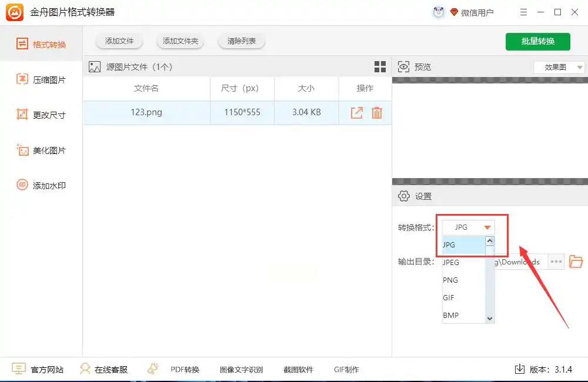Click the 添加文件 button
This screenshot has width=588, height=382.
tap(119, 41)
